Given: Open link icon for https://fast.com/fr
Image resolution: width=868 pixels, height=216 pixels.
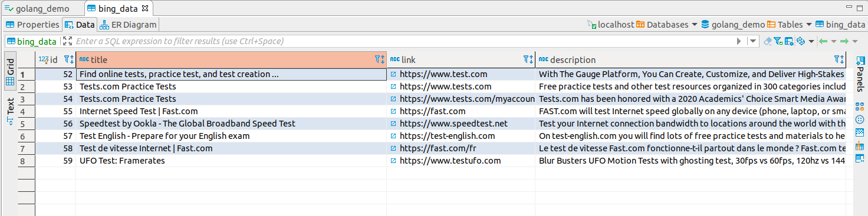Looking at the screenshot, I should point(393,148).
